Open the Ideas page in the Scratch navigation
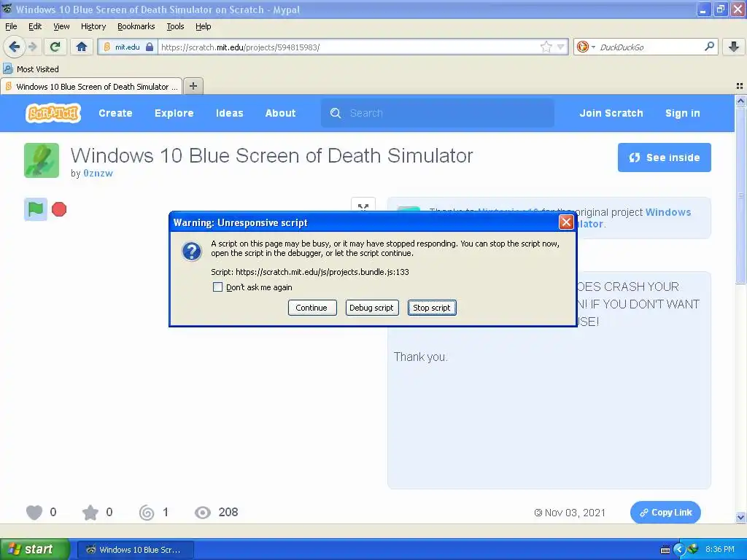Viewport: 747px width, 560px height. (x=229, y=113)
